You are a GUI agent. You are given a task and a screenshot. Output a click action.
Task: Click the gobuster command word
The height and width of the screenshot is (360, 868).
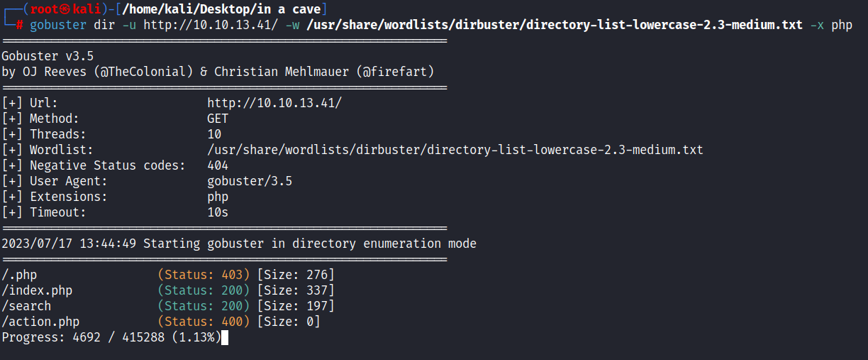pos(58,25)
